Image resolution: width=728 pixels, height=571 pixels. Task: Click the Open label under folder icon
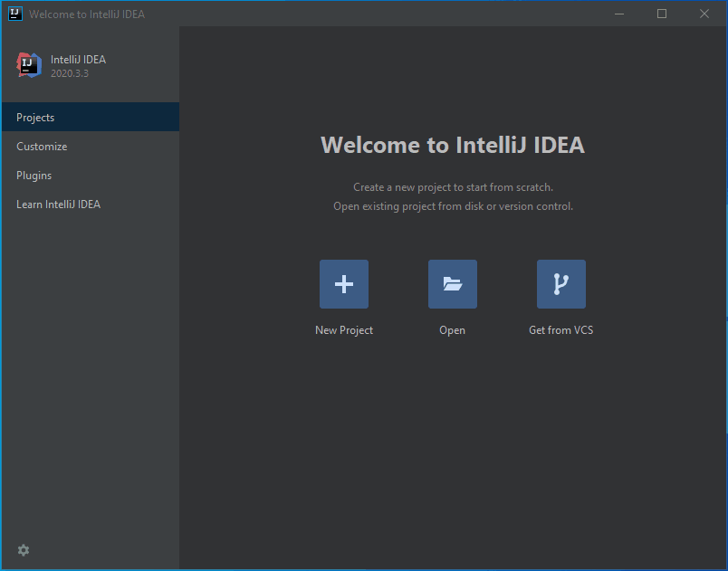452,330
